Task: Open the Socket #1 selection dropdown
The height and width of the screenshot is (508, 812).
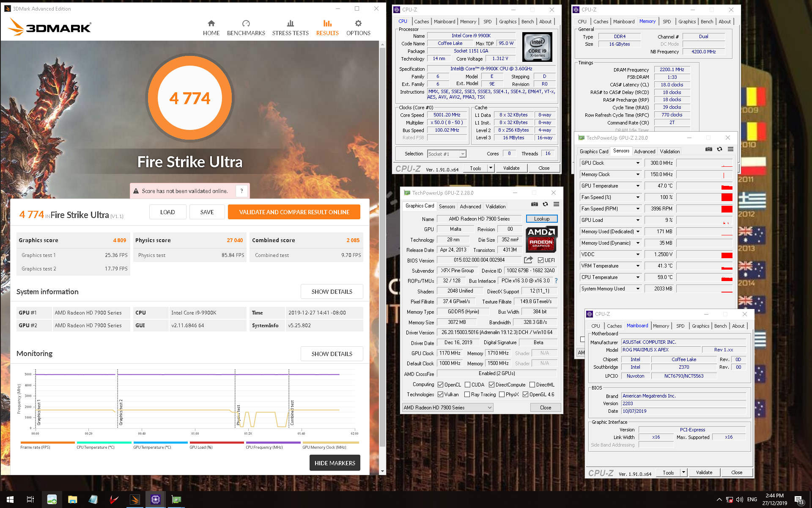Action: click(447, 154)
